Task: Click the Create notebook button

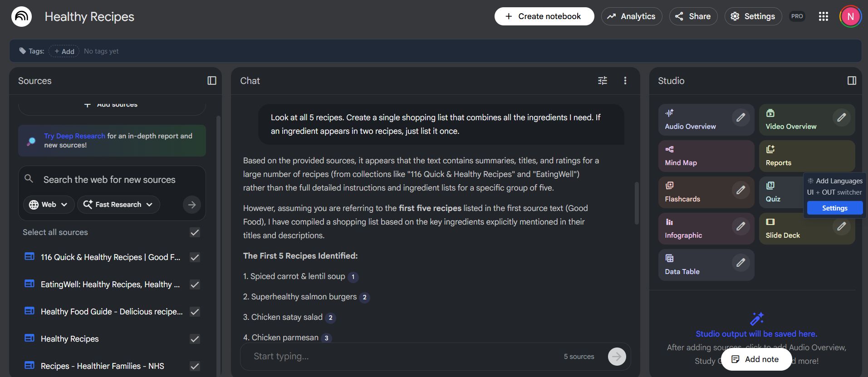Action: click(x=544, y=16)
